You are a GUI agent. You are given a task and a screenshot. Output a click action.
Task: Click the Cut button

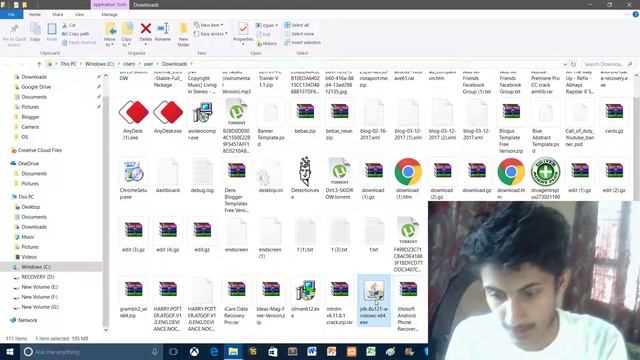click(x=69, y=25)
